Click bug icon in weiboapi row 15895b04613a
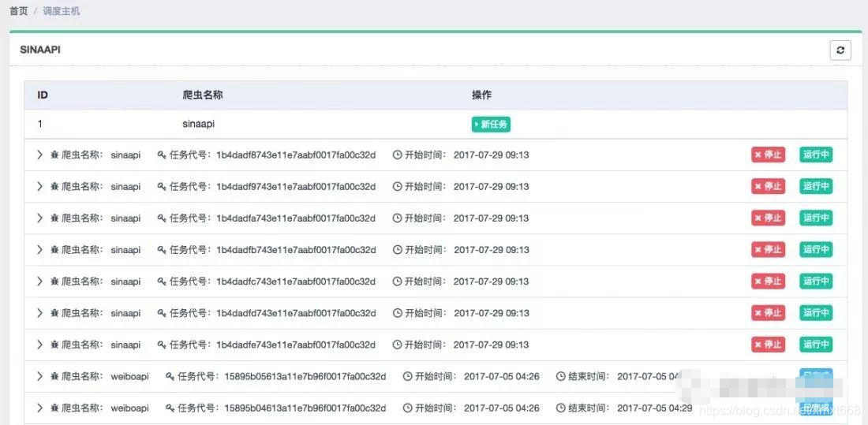The height and width of the screenshot is (425, 868). tap(54, 408)
